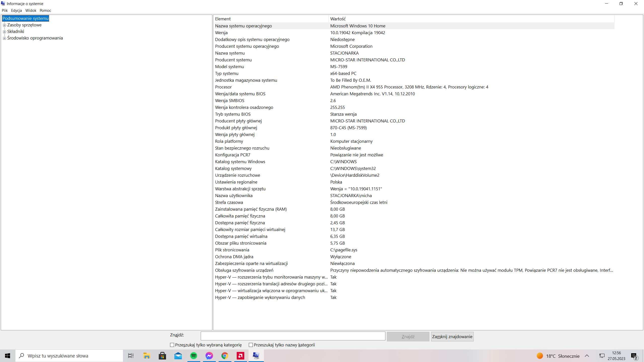
Task: Click the value C:\WINDOWS\system32
Action: (x=353, y=168)
